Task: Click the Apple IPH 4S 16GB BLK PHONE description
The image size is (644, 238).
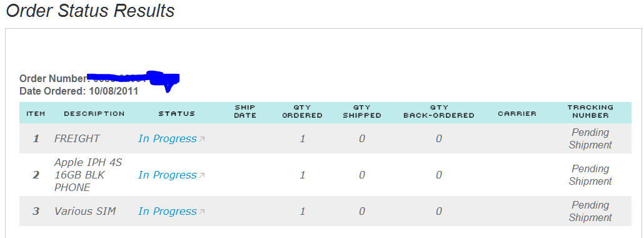Action: 88,175
